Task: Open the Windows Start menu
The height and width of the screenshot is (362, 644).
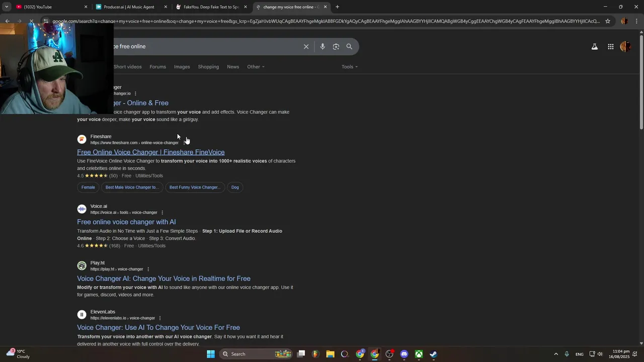Action: pos(211,354)
